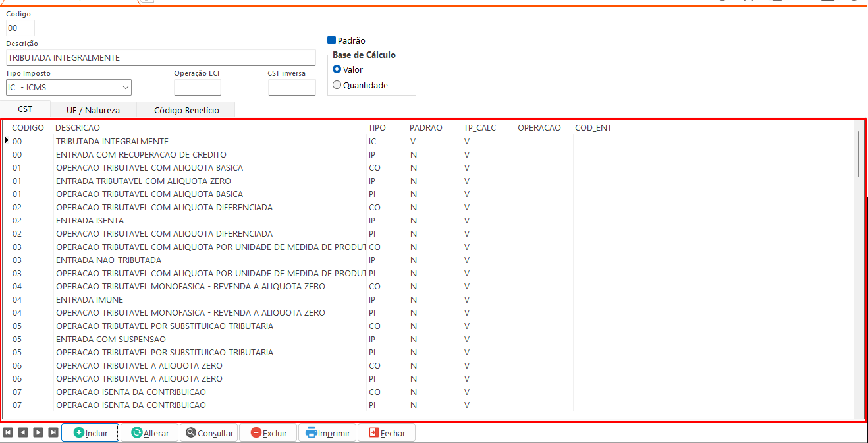Select the CST tab
The image size is (868, 443).
click(25, 109)
